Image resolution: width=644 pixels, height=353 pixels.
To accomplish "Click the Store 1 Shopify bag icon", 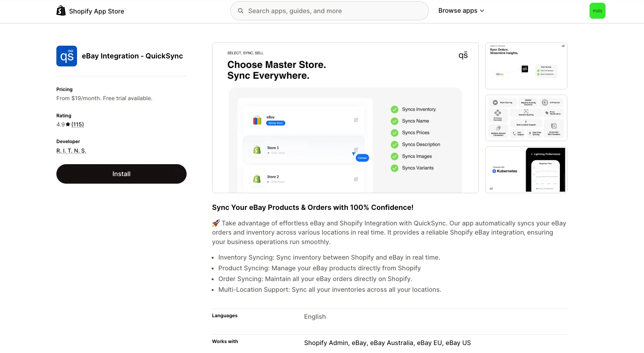I will tap(257, 150).
